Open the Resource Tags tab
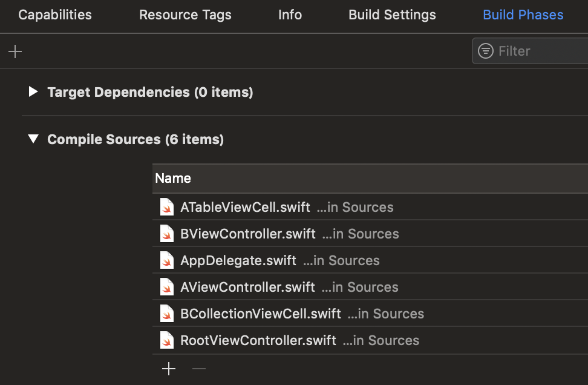This screenshot has width=588, height=385. [x=185, y=15]
